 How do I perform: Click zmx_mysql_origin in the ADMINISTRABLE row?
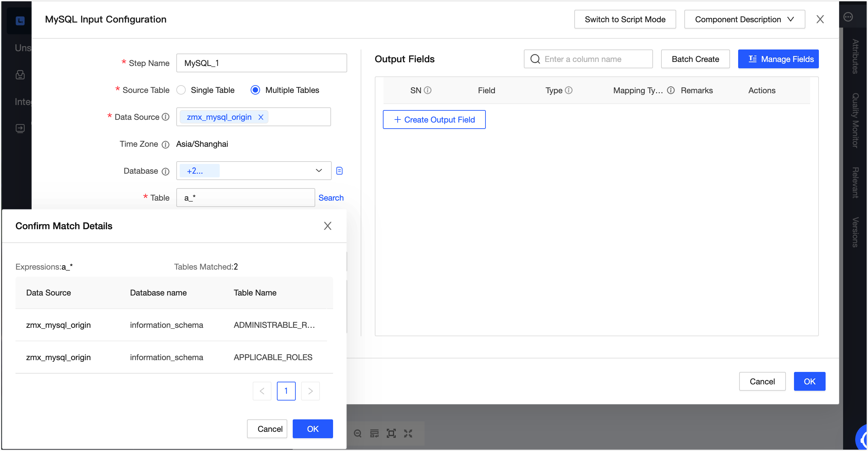(58, 325)
